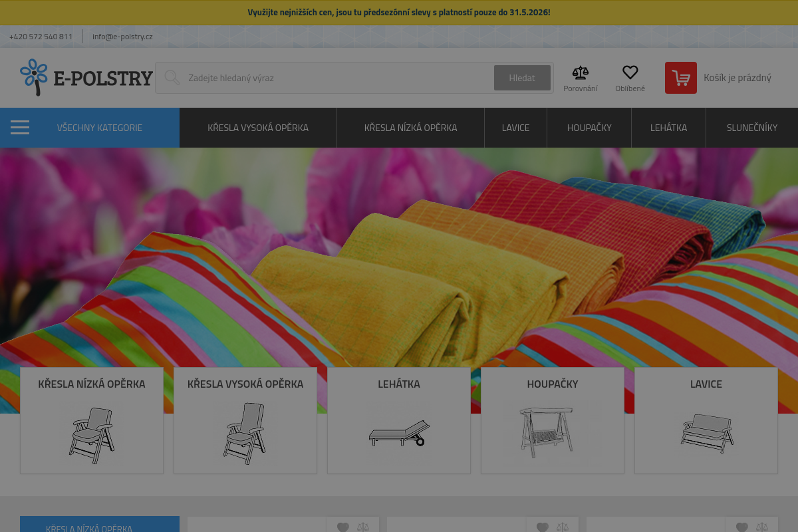Click email info@e-polstry.cz
Viewport: 798px width, 532px height.
[x=122, y=37]
